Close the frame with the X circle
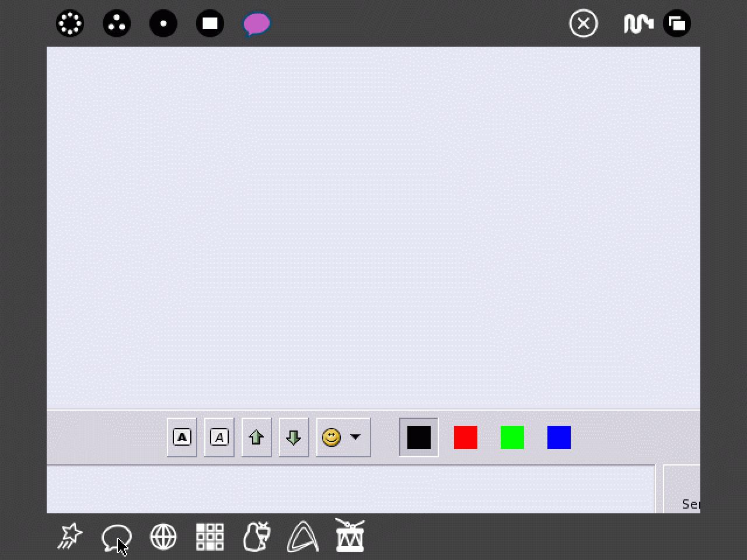747x560 pixels. click(x=584, y=23)
